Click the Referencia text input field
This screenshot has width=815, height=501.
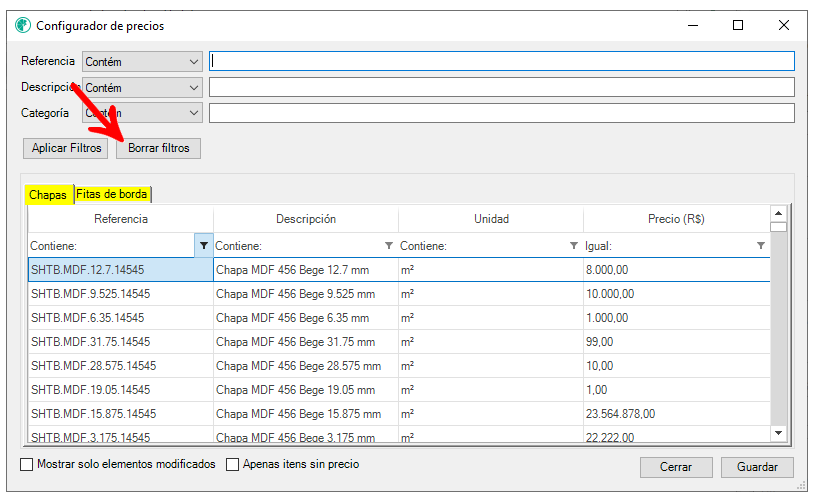point(501,62)
